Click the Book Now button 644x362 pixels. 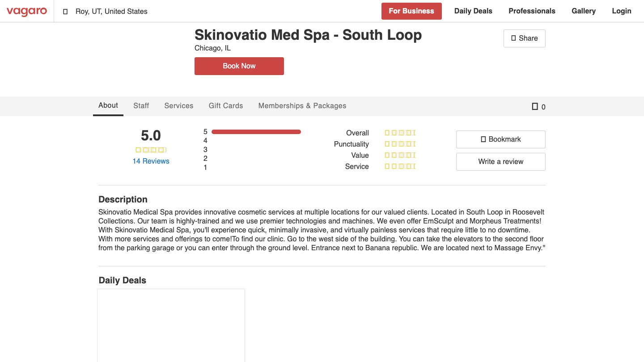point(239,66)
